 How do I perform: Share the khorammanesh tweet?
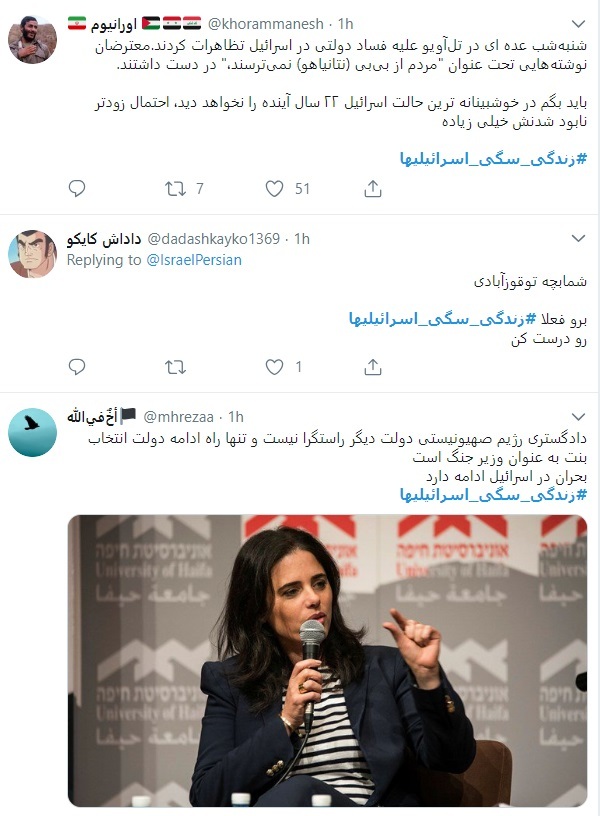tap(373, 188)
